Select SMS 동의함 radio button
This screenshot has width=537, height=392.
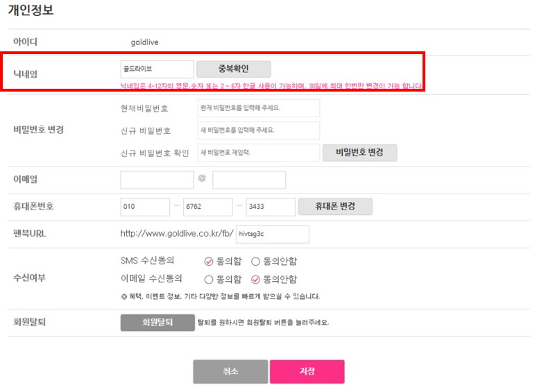pyautogui.click(x=209, y=262)
